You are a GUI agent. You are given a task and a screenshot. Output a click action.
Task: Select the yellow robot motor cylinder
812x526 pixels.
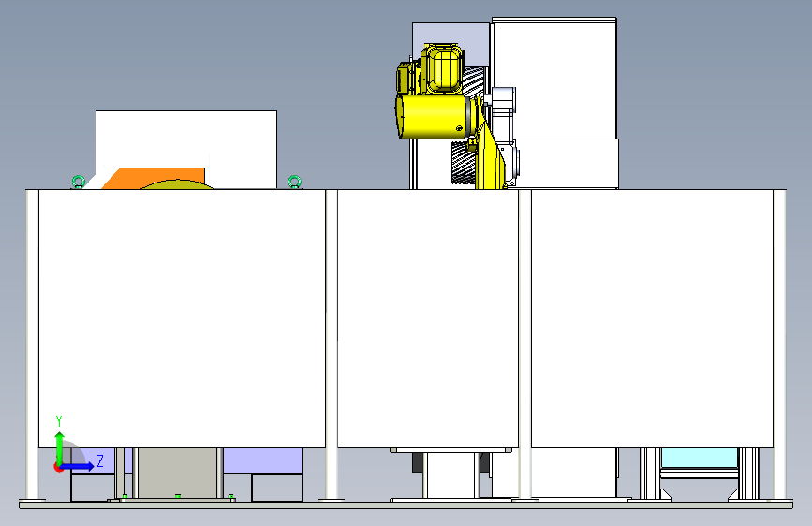click(434, 116)
